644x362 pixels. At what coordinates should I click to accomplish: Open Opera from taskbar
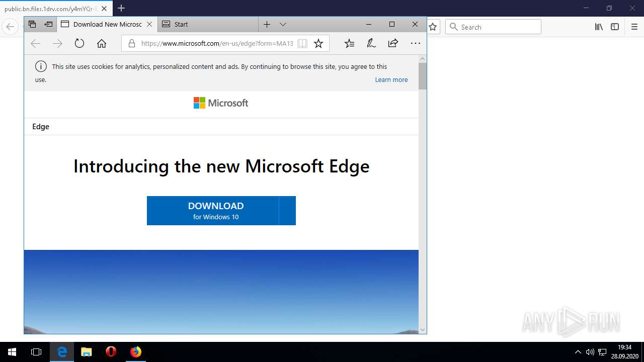(111, 352)
